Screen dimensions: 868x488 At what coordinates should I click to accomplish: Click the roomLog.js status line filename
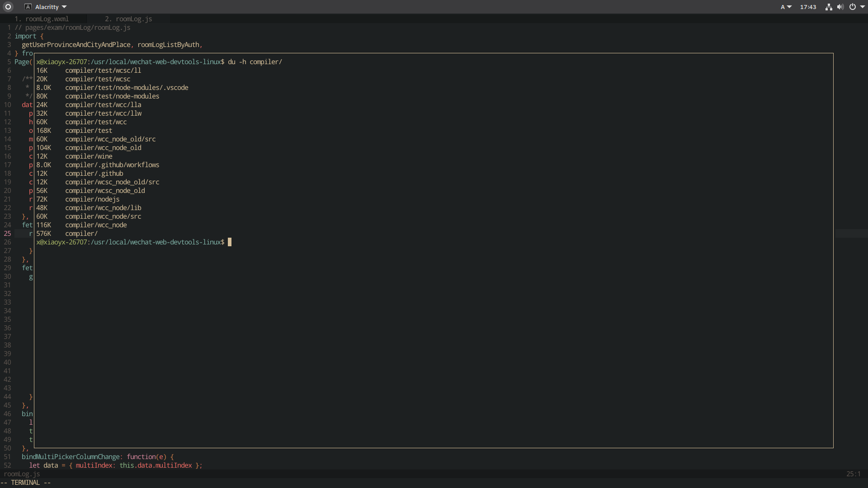[22, 474]
